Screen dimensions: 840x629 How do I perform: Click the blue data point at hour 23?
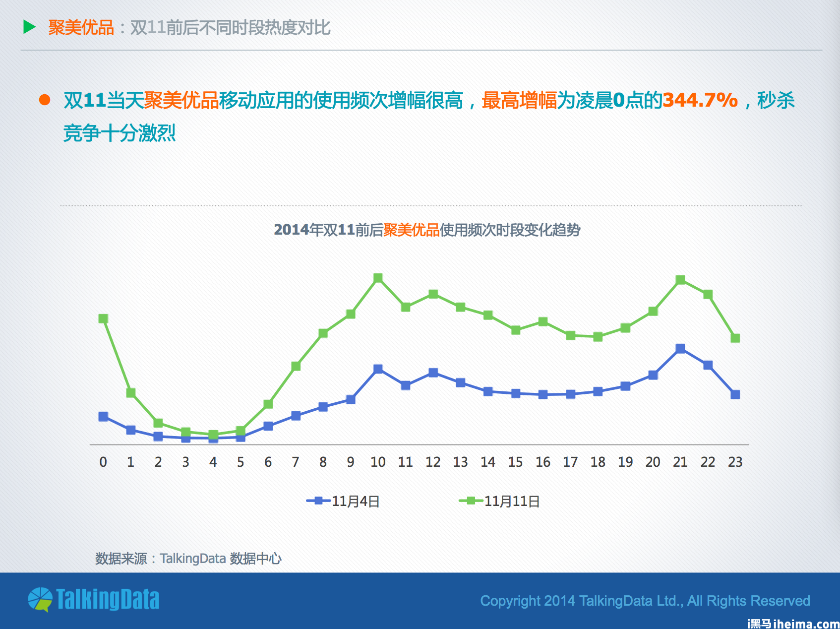[x=735, y=394]
